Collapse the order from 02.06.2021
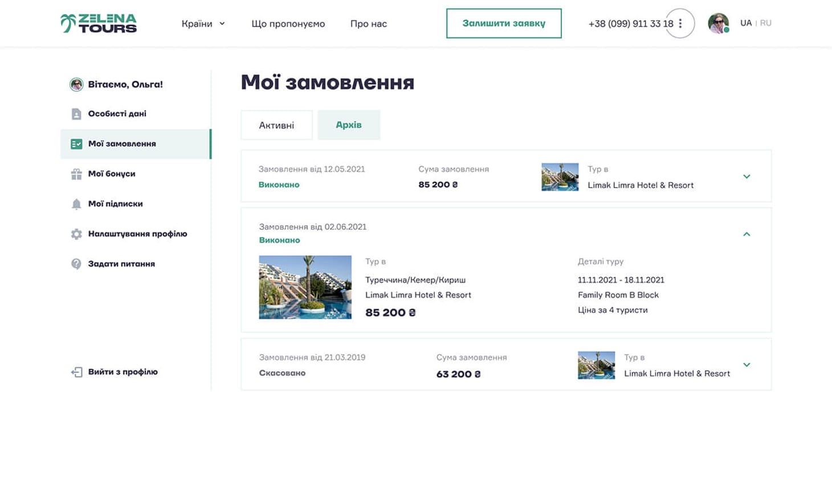Screen dimensions: 832x504 (747, 233)
